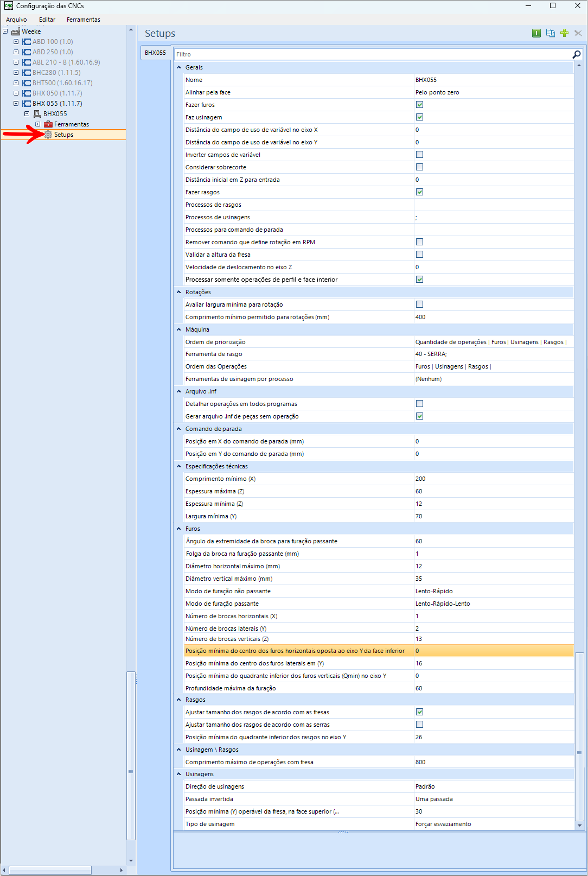Enable Avaliar largura mínima para rotação
The height and width of the screenshot is (876, 588).
click(419, 304)
